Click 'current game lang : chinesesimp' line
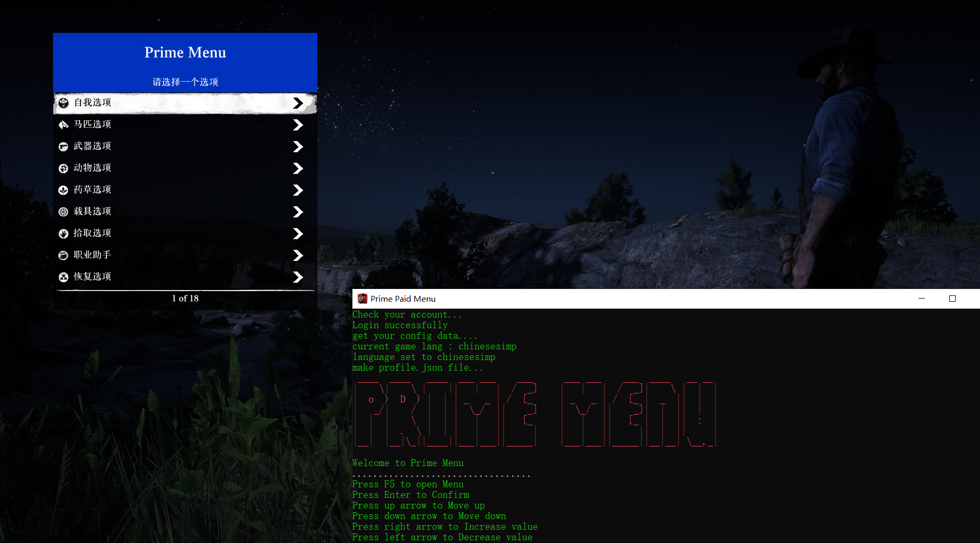The width and height of the screenshot is (980, 543). pyautogui.click(x=435, y=347)
